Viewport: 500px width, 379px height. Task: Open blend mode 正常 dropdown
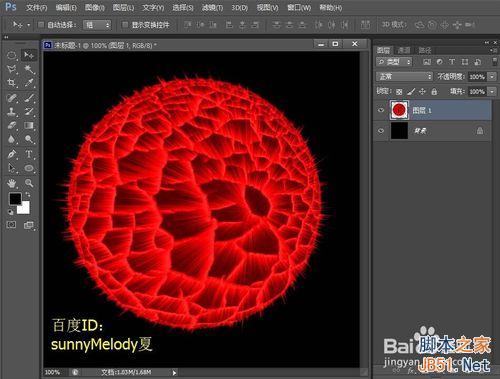tap(404, 77)
